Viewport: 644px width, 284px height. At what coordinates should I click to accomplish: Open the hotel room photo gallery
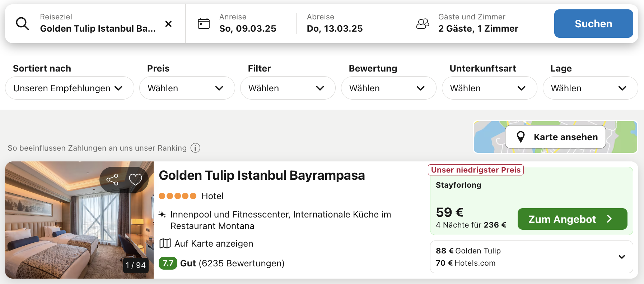pos(79,220)
